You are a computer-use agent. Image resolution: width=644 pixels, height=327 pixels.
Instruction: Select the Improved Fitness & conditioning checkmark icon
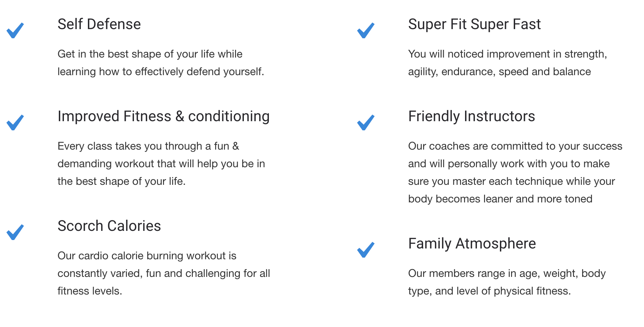point(15,123)
